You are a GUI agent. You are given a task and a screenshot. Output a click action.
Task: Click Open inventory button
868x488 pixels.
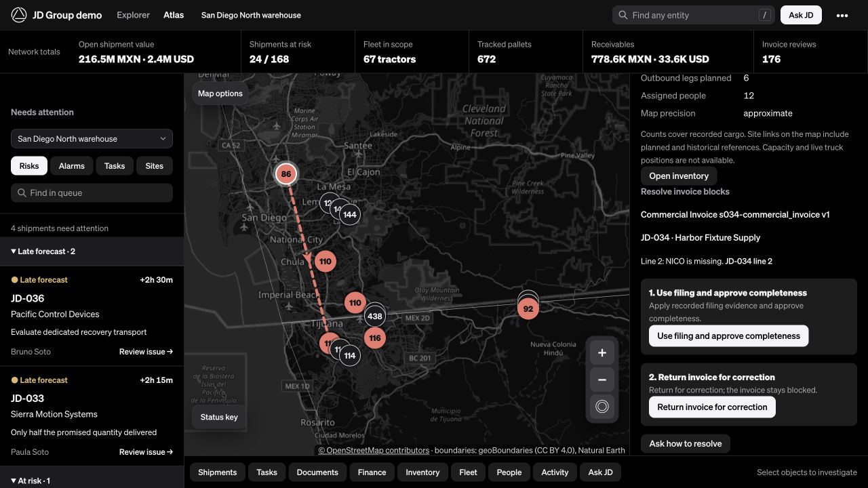point(679,176)
